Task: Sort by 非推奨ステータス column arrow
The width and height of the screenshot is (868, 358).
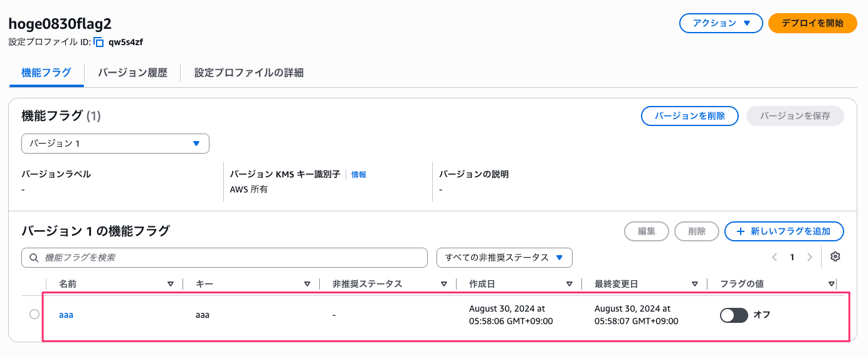Action: pyautogui.click(x=444, y=284)
